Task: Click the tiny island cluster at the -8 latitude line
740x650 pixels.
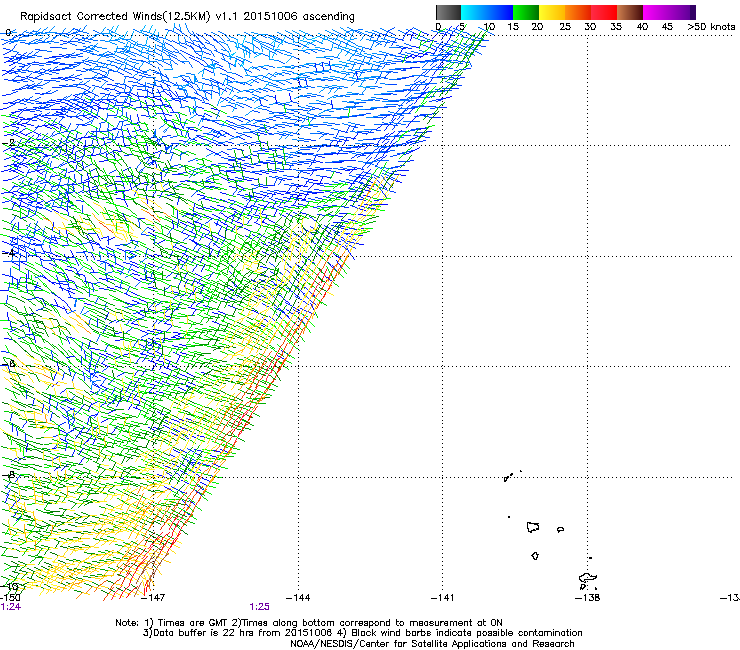Action: (x=509, y=477)
